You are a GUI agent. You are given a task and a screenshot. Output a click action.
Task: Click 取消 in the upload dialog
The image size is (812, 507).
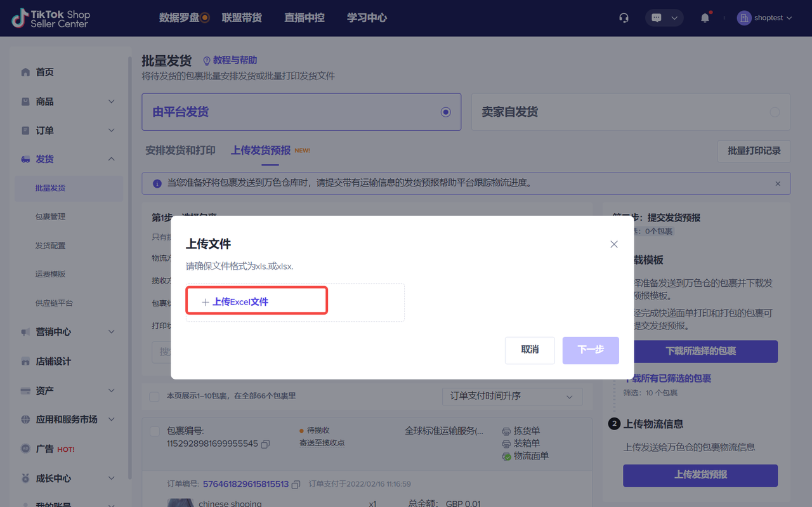530,350
